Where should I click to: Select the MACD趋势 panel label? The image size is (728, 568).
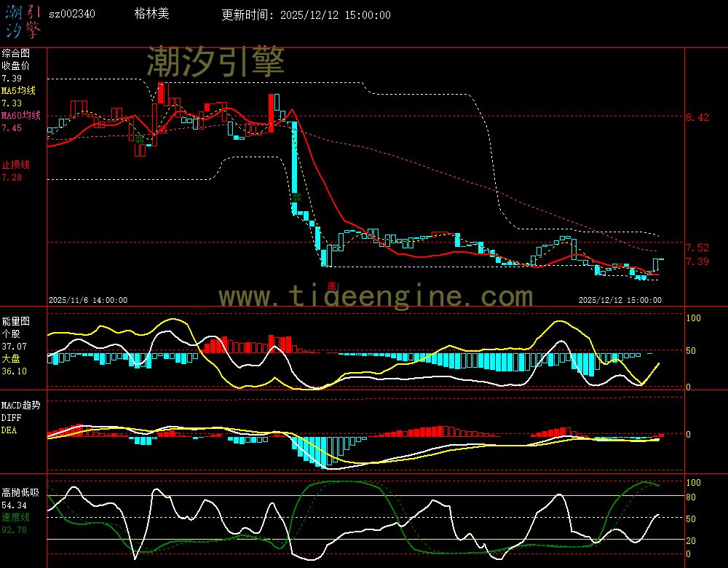click(x=20, y=405)
